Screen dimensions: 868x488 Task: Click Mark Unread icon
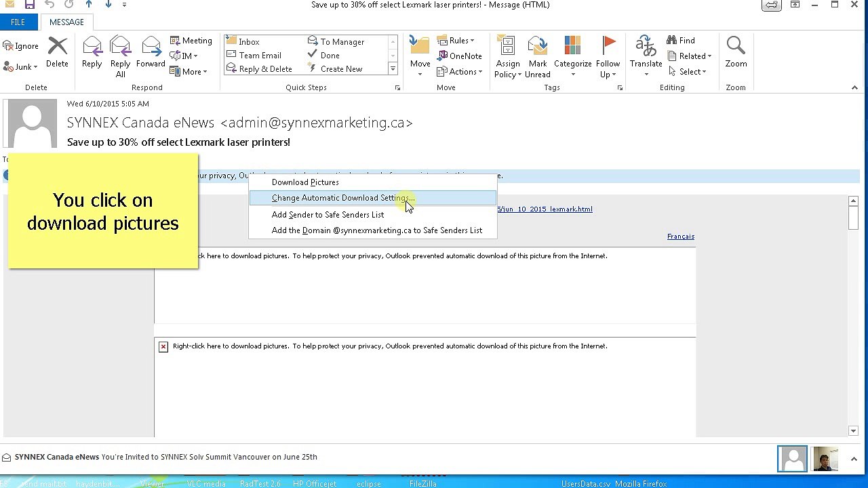pyautogui.click(x=537, y=57)
